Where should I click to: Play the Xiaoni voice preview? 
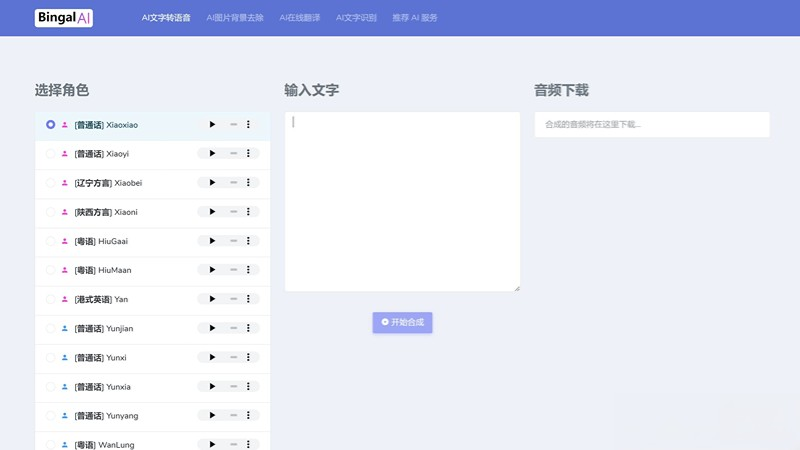(x=212, y=212)
